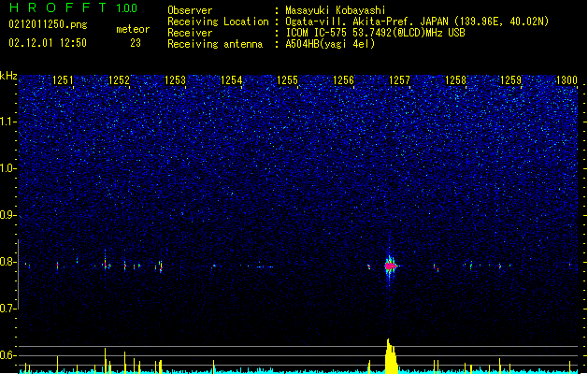Click the 1300 time marker
The width and height of the screenshot is (588, 374).
point(566,80)
